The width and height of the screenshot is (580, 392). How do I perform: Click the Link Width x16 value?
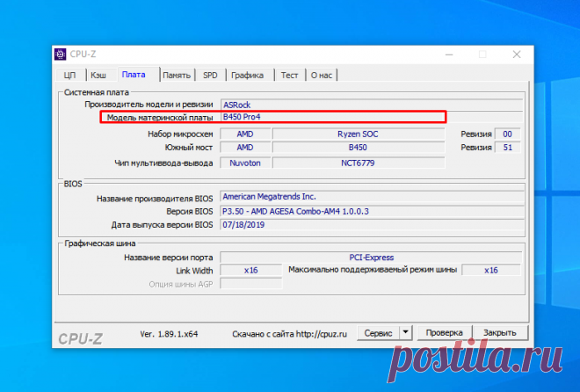click(251, 271)
